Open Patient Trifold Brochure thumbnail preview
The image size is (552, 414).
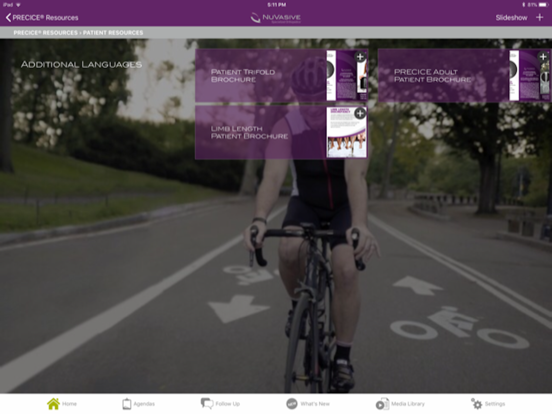click(x=346, y=76)
